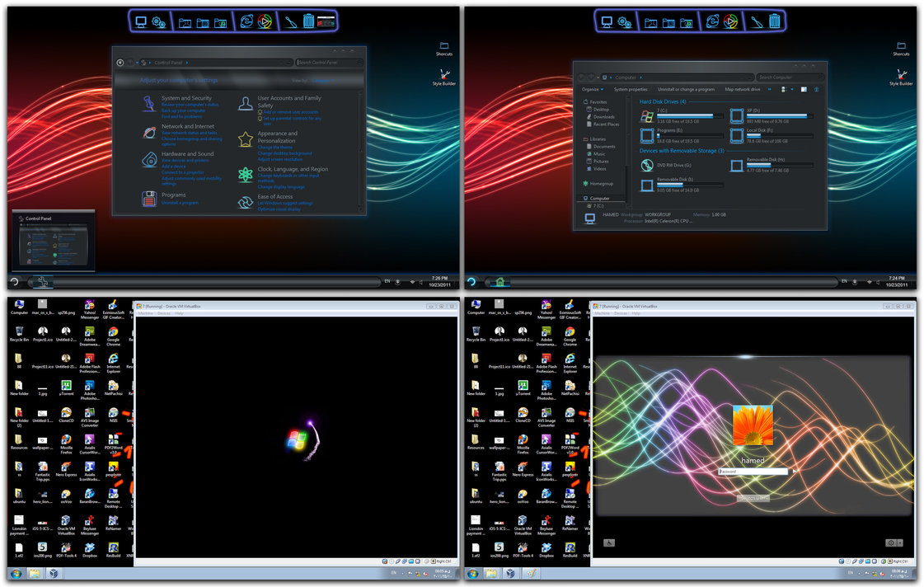Screen dimensions: 924x587
Task: Select the Clock, Language, and Region icon
Action: point(245,175)
